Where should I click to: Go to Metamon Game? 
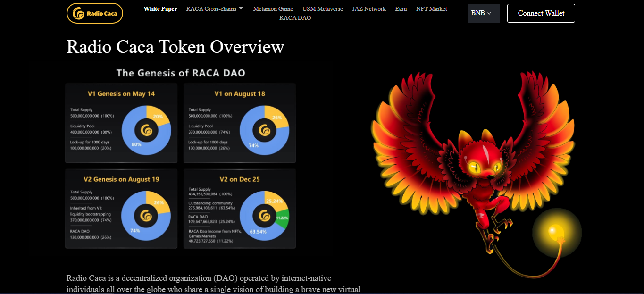pos(273,9)
